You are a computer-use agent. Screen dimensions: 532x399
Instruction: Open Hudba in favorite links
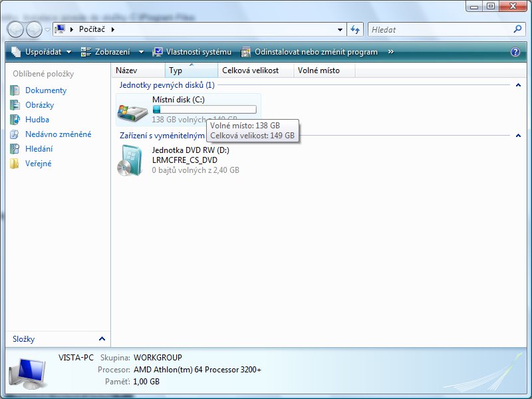click(x=37, y=120)
